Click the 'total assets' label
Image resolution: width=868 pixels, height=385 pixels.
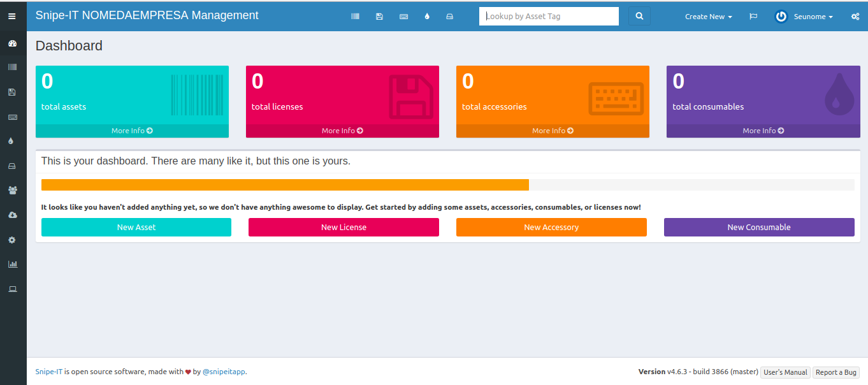click(64, 106)
